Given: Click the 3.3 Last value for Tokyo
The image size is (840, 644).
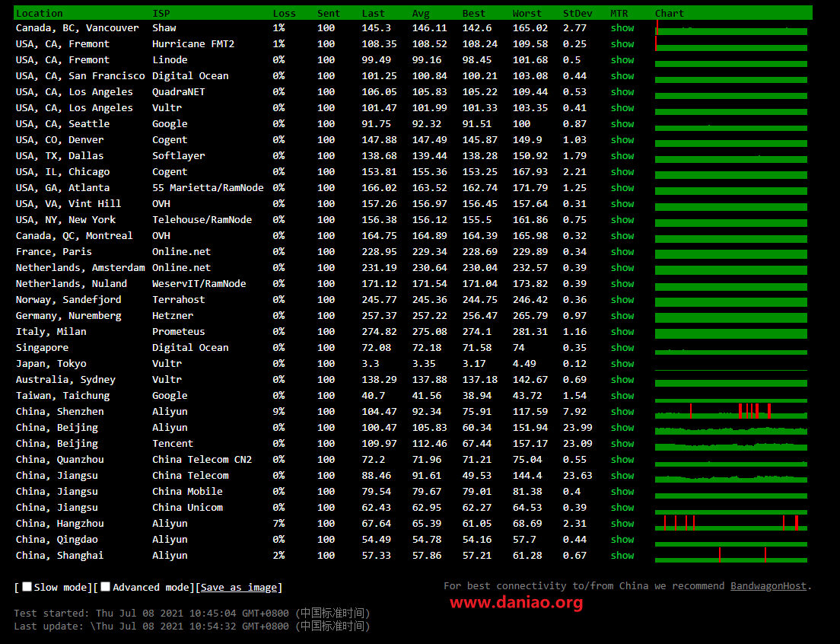Looking at the screenshot, I should click(x=371, y=364).
